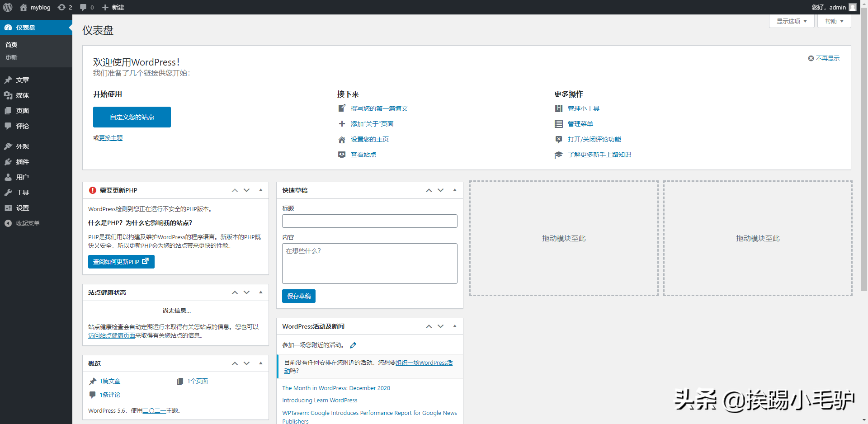Viewport: 868px width, 424px height.
Task: Open 打开/关闭评论功能 link
Action: tap(594, 139)
